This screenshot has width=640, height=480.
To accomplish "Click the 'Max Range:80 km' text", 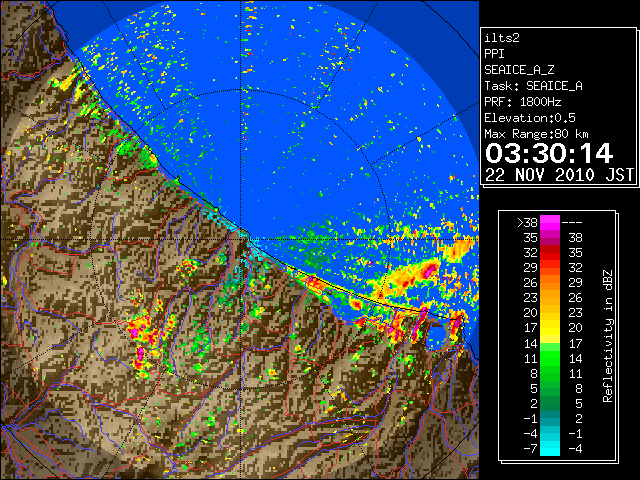I will pos(536,134).
